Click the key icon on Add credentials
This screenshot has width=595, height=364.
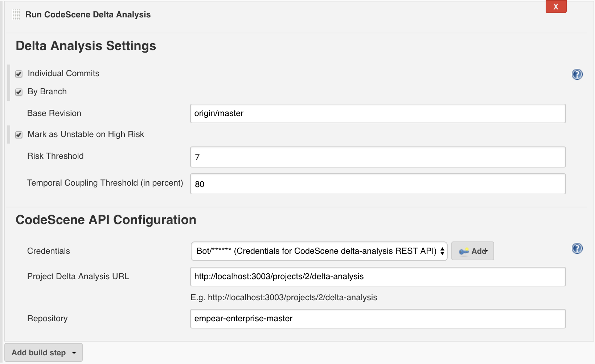point(464,251)
